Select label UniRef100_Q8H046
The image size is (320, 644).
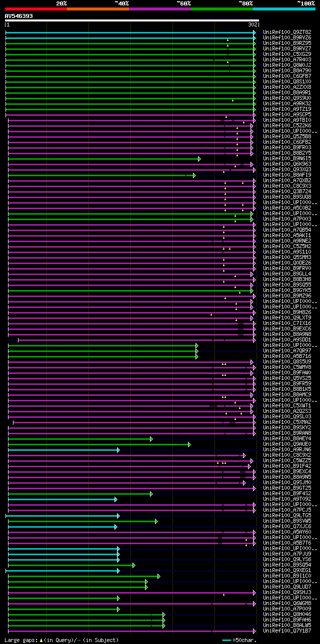tap(287, 614)
